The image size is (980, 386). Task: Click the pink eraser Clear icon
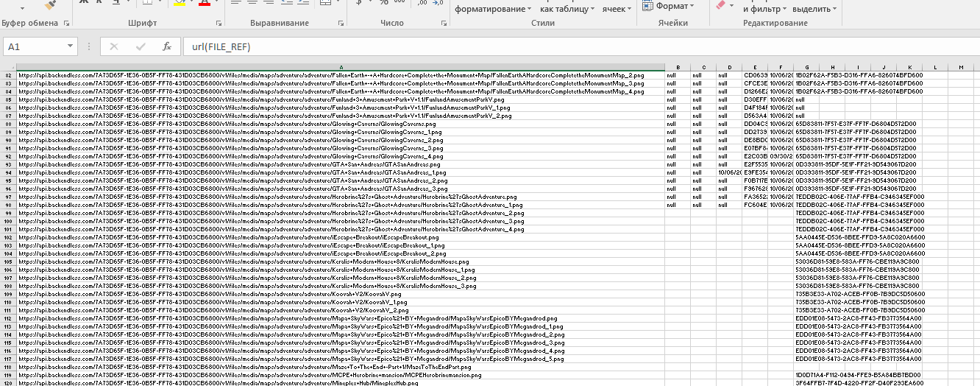[x=721, y=4]
